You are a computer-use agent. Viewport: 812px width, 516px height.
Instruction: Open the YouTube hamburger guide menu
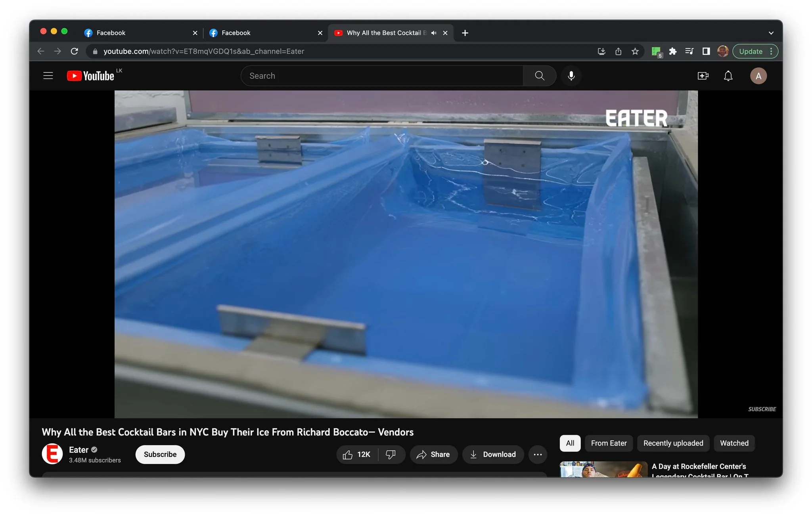click(48, 76)
